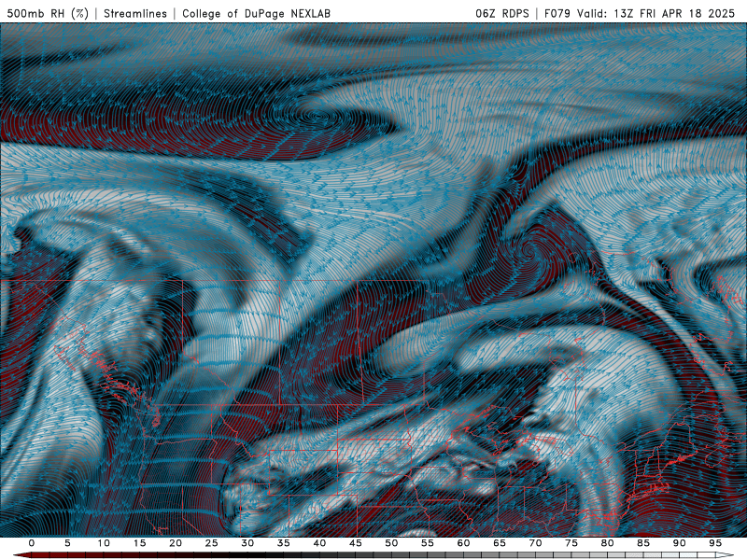Screen dimensions: 747x560
Task: Click the "75" label on the color scale
Action: (x=571, y=543)
